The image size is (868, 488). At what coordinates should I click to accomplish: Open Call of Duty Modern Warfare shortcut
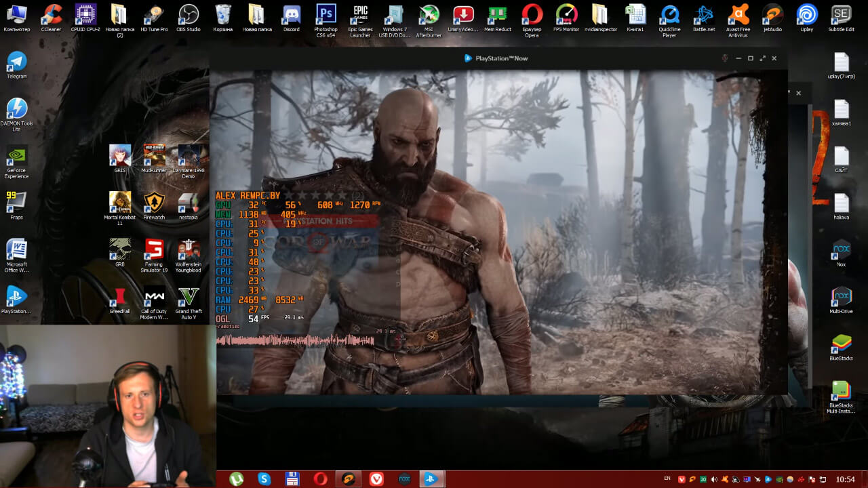click(x=154, y=302)
